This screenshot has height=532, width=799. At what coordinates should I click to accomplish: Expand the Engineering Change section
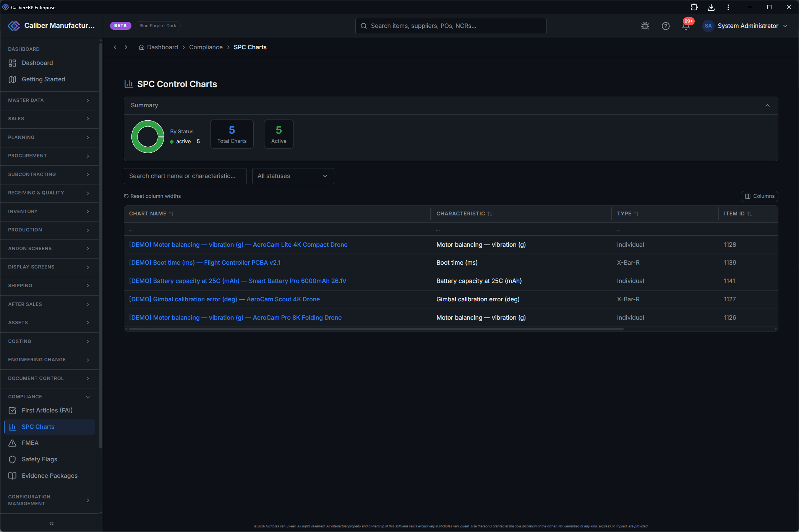(x=49, y=360)
